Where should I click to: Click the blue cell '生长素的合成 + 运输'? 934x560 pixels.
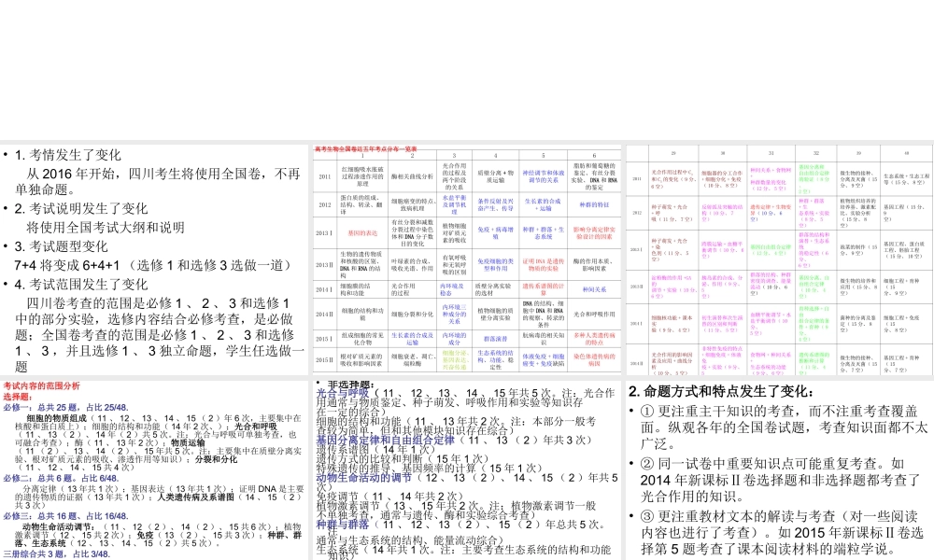coord(544,204)
